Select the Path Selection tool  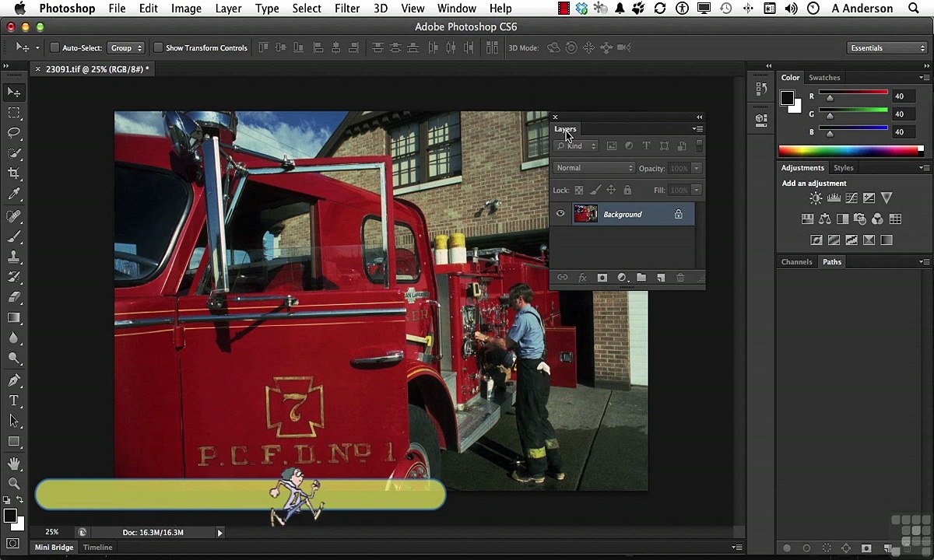point(14,421)
